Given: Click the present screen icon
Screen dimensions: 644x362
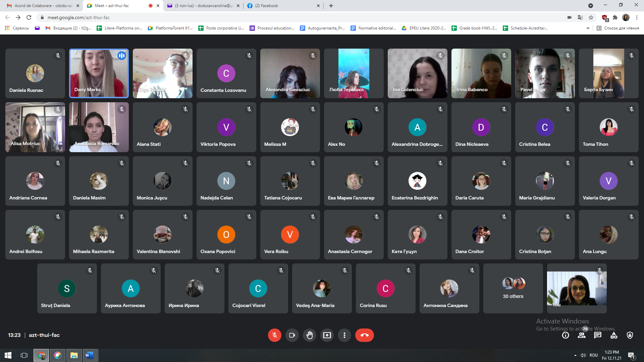Looking at the screenshot, I should (327, 335).
